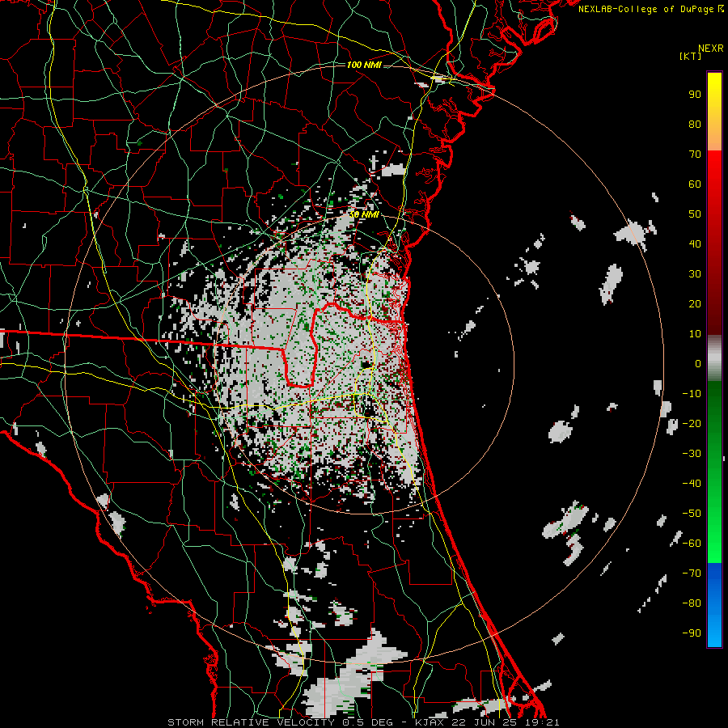728x728 pixels.
Task: Click the -80 value on the velocity scale
Action: pyautogui.click(x=692, y=603)
